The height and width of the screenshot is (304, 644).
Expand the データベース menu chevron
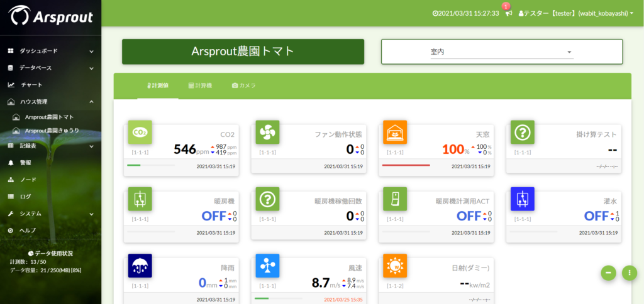point(91,68)
